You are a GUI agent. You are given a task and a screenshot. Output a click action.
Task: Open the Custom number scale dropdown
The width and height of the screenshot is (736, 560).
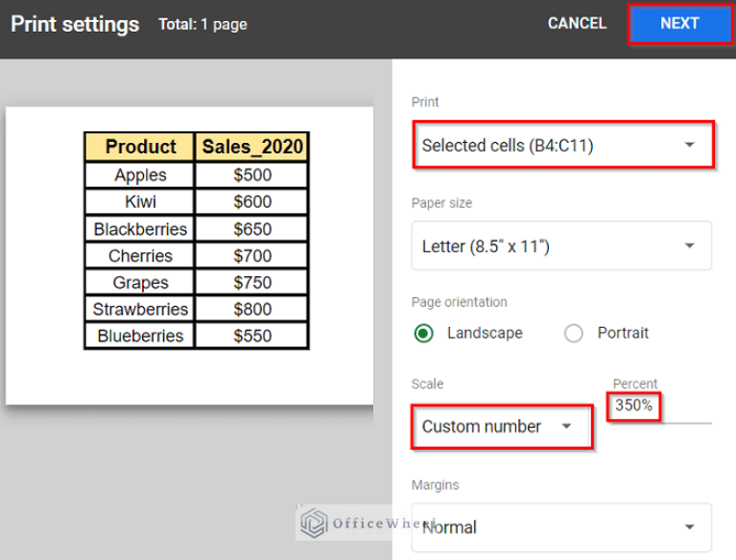point(499,427)
